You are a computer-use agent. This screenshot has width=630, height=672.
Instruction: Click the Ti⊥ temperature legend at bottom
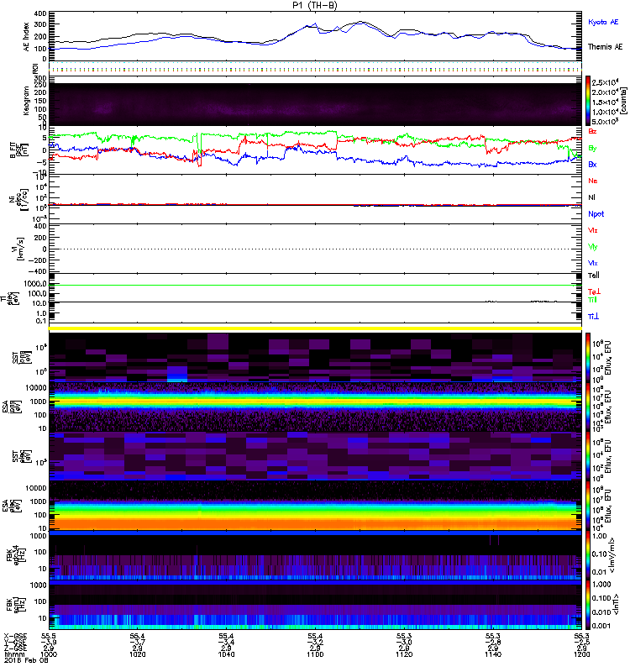point(596,316)
